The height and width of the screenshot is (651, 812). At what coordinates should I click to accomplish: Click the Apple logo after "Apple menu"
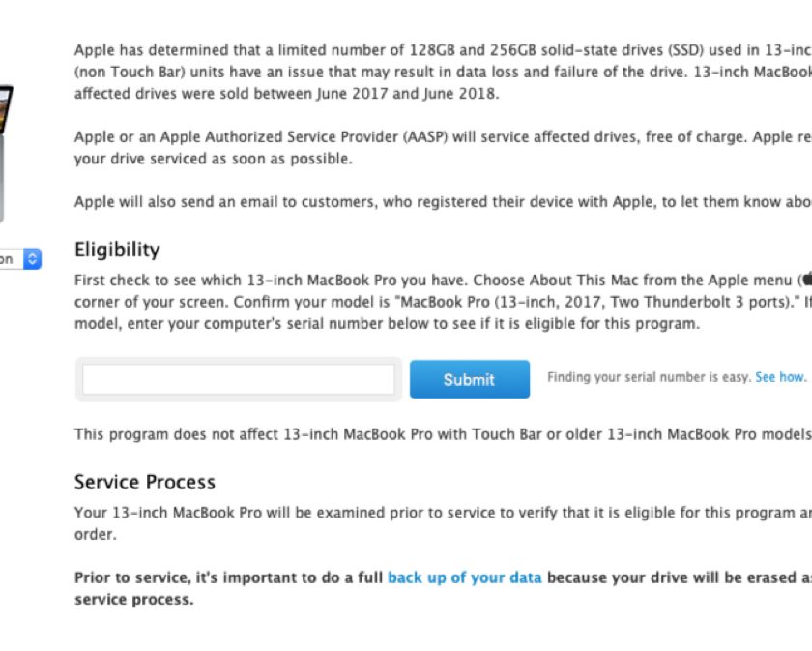(x=804, y=281)
